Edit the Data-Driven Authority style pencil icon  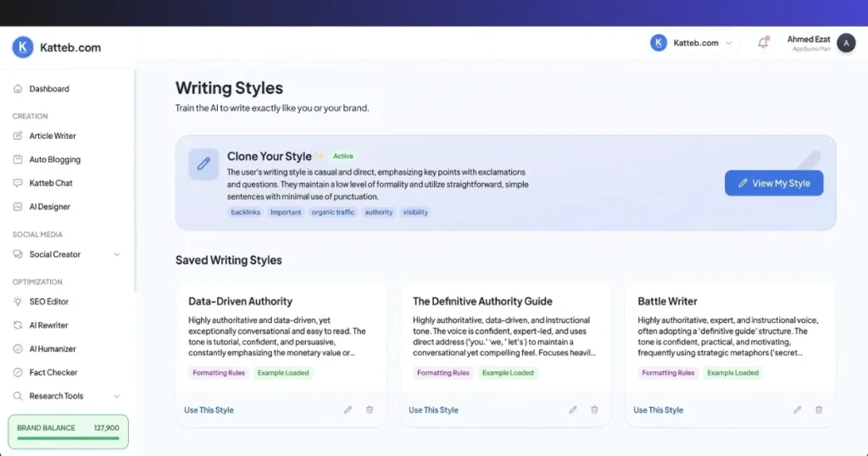tap(348, 410)
